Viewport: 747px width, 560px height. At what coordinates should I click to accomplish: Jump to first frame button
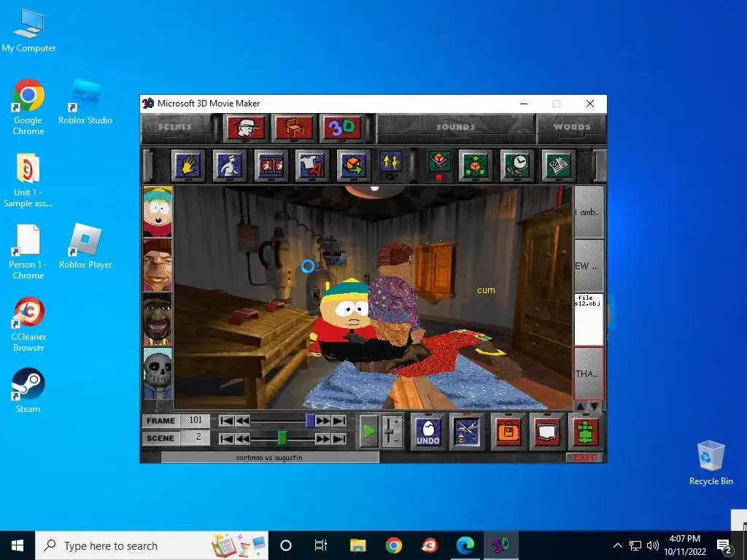pos(226,421)
